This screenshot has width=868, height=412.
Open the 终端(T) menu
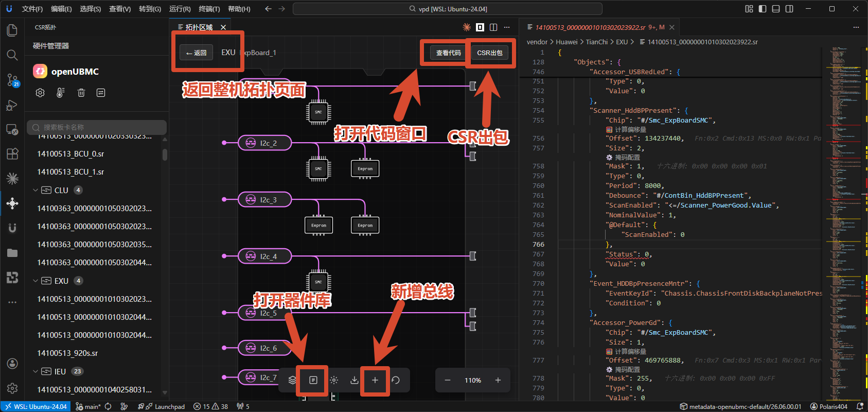tap(209, 9)
